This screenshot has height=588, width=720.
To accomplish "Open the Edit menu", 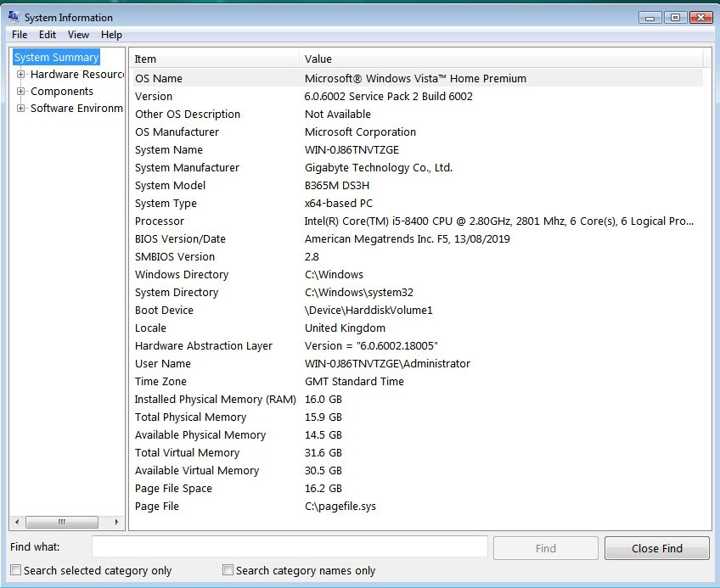I will click(48, 35).
